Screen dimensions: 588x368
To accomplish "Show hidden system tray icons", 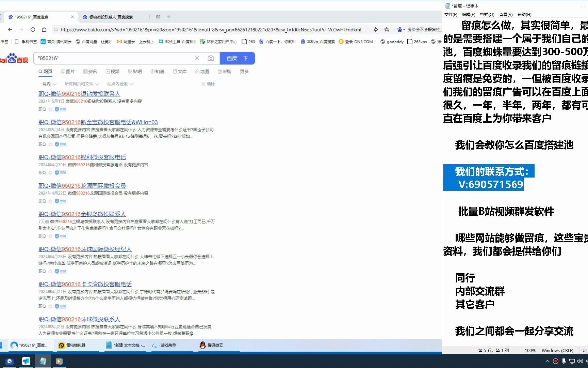I will (x=547, y=361).
